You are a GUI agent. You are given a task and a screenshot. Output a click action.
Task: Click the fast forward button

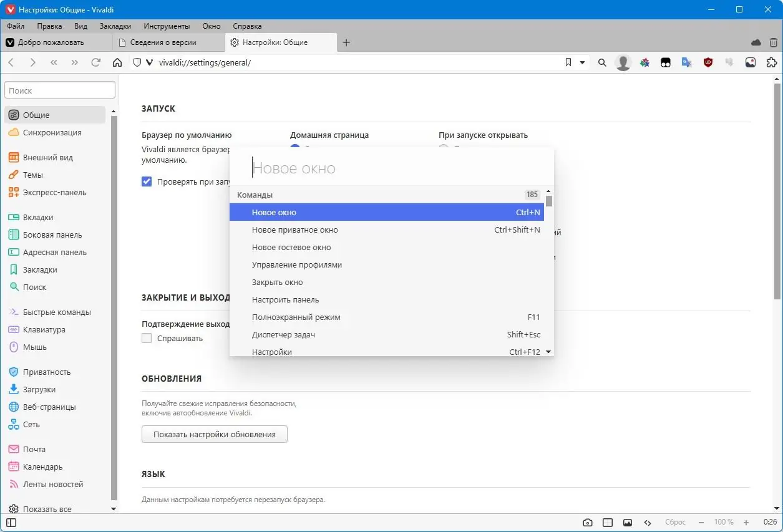click(x=75, y=62)
